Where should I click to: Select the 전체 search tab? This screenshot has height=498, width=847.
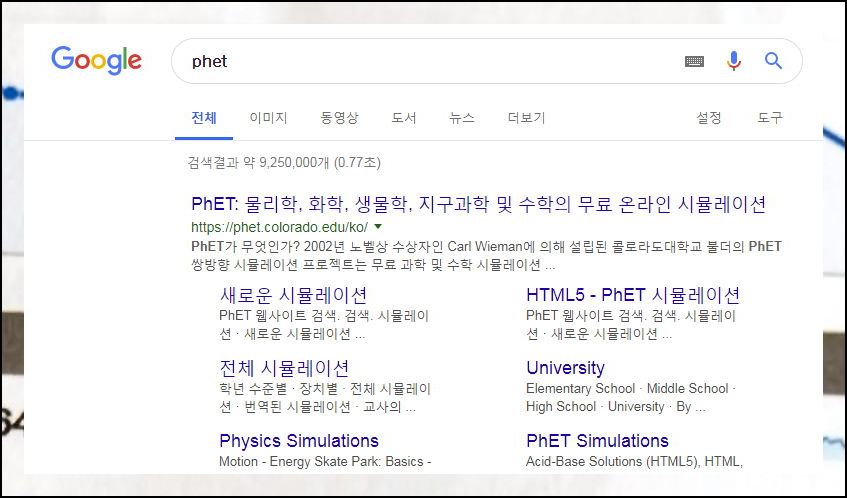pos(204,118)
